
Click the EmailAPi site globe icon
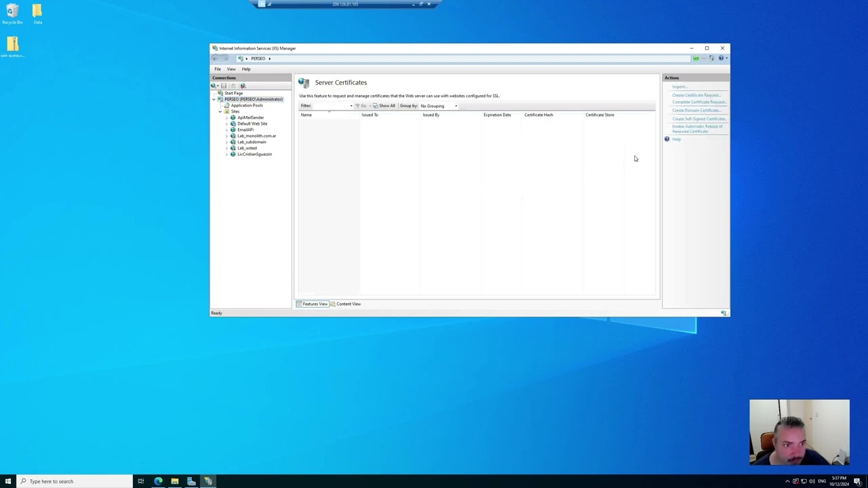[x=233, y=129]
